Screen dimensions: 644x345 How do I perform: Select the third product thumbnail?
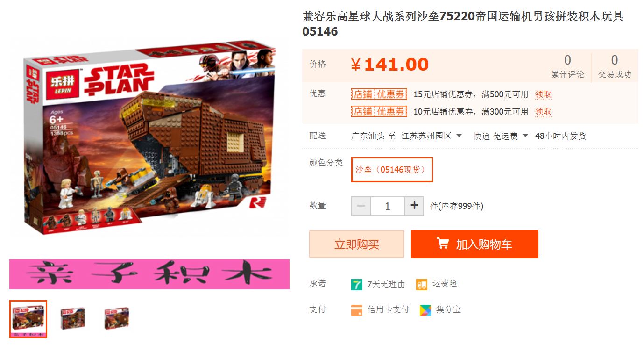(116, 319)
